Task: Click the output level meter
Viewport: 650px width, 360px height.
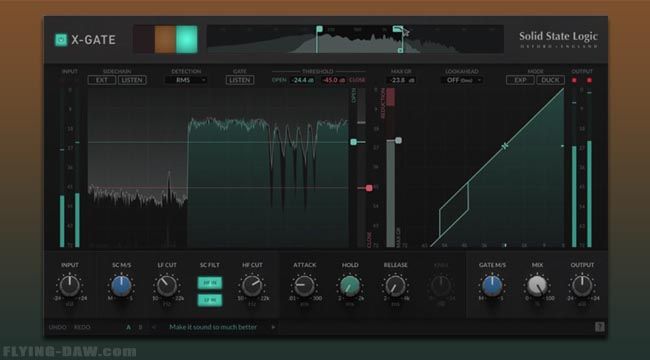Action: point(582,168)
